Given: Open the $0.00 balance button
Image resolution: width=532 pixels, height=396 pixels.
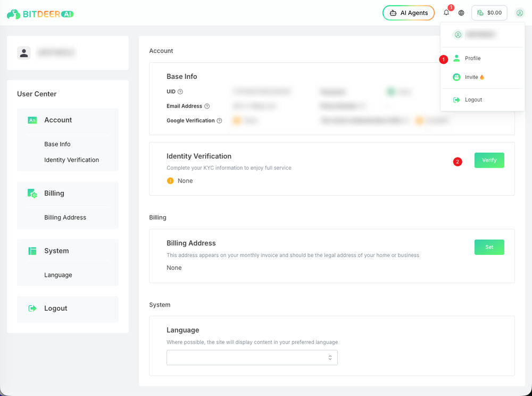Looking at the screenshot, I should (489, 13).
